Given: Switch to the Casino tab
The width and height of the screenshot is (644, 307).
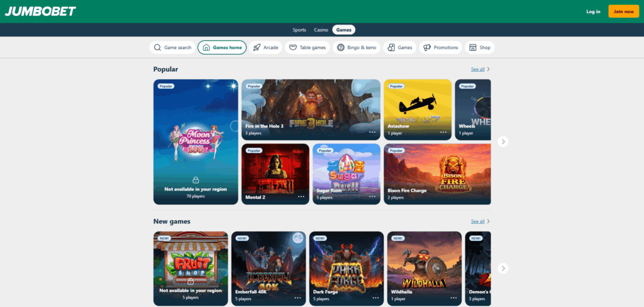Looking at the screenshot, I should (321, 30).
